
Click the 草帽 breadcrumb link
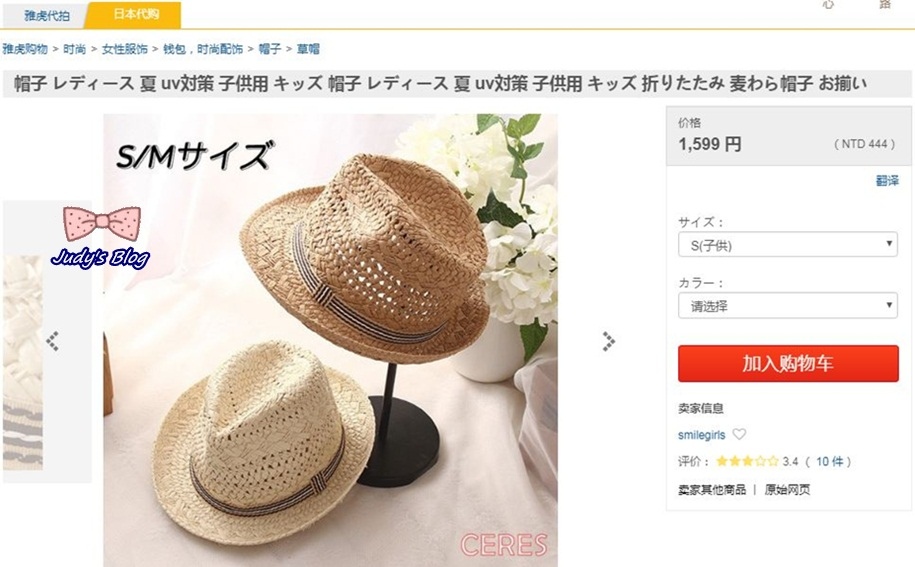tap(308, 49)
